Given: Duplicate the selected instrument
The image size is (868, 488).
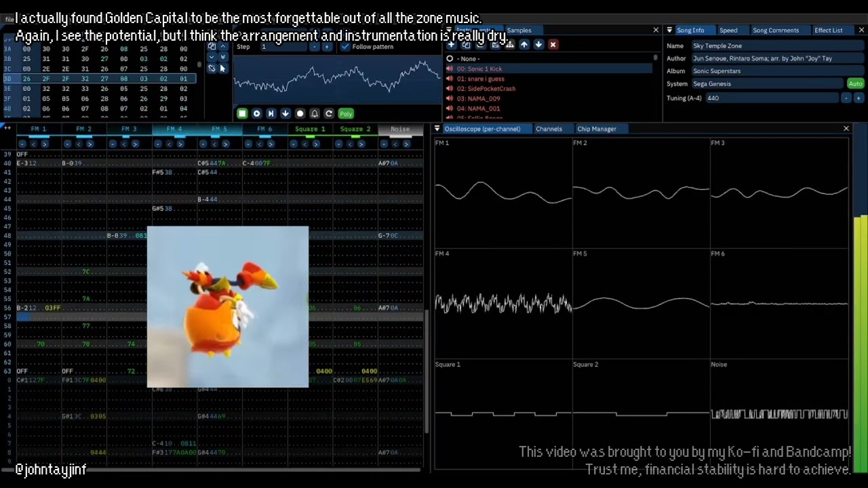Looking at the screenshot, I should click(466, 45).
